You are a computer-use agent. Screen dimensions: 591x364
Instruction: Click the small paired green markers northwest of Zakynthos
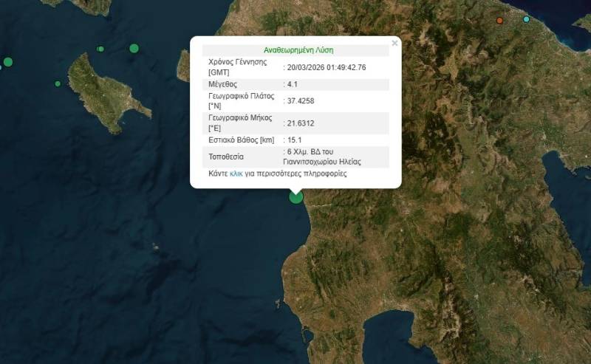100,49
